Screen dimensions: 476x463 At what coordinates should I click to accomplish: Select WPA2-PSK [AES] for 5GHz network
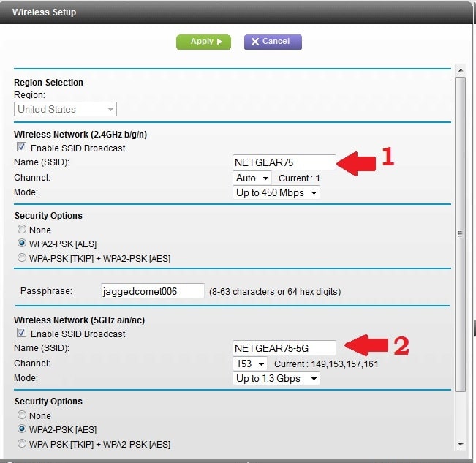tap(22, 429)
